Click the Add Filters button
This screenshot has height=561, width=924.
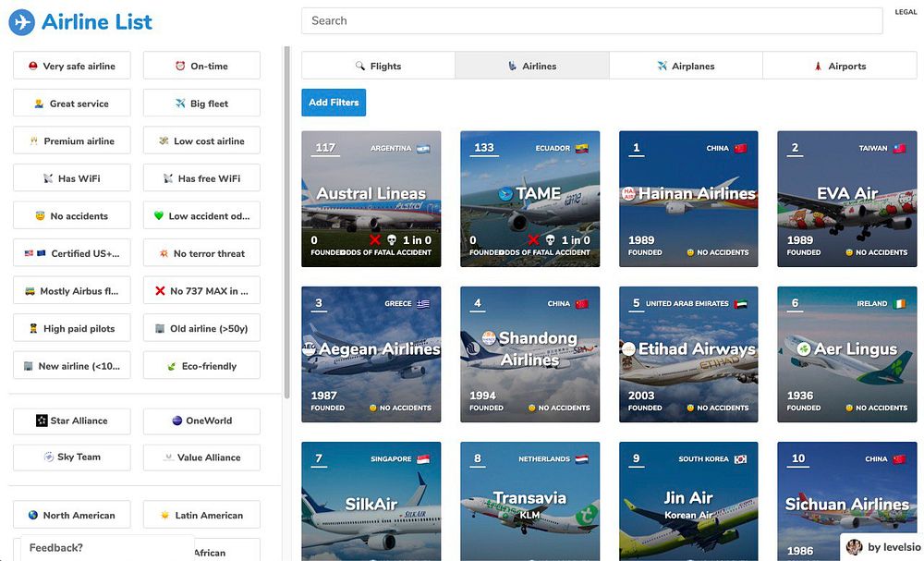pos(334,103)
